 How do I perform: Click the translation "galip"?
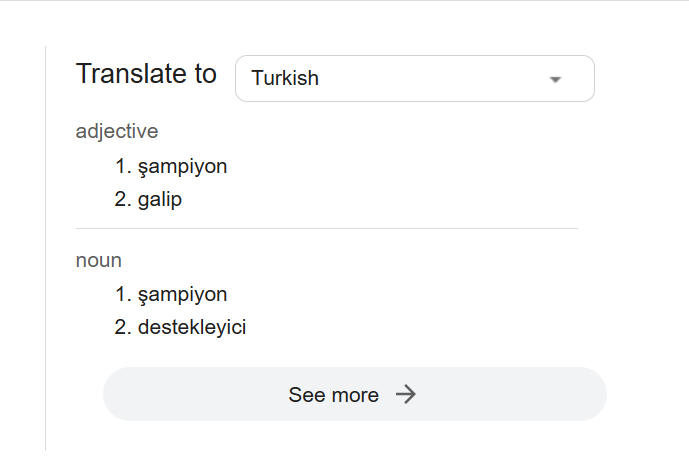point(160,199)
